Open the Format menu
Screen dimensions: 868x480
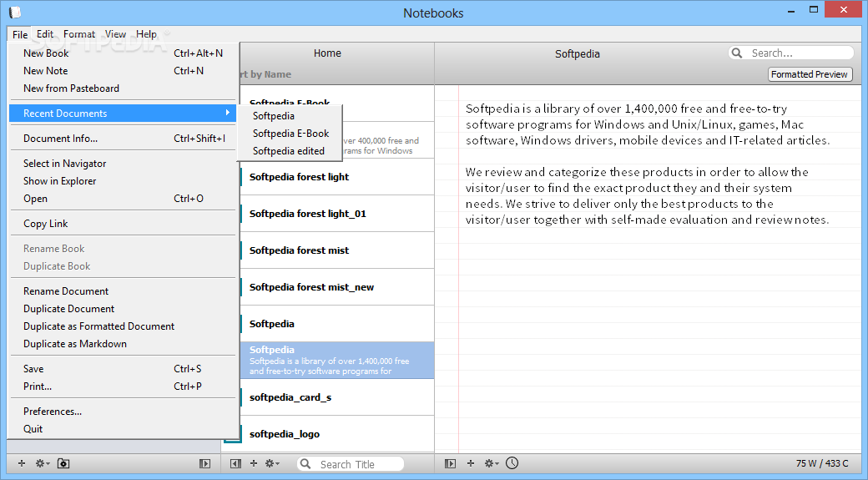[79, 34]
